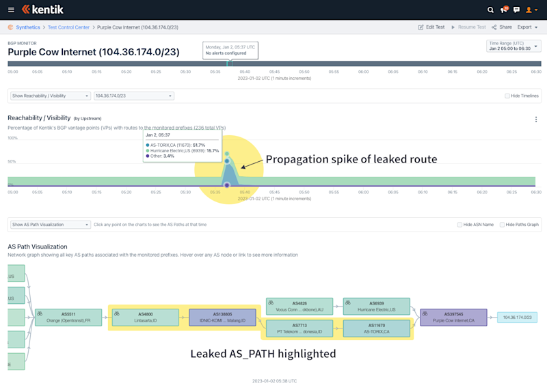
Task: Expand the user account caret
Action: [536, 10]
